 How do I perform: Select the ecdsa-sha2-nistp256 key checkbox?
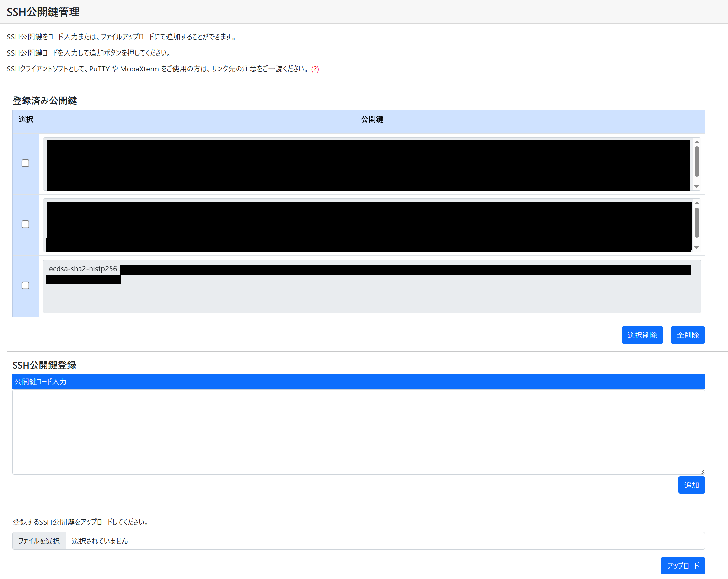pos(25,285)
